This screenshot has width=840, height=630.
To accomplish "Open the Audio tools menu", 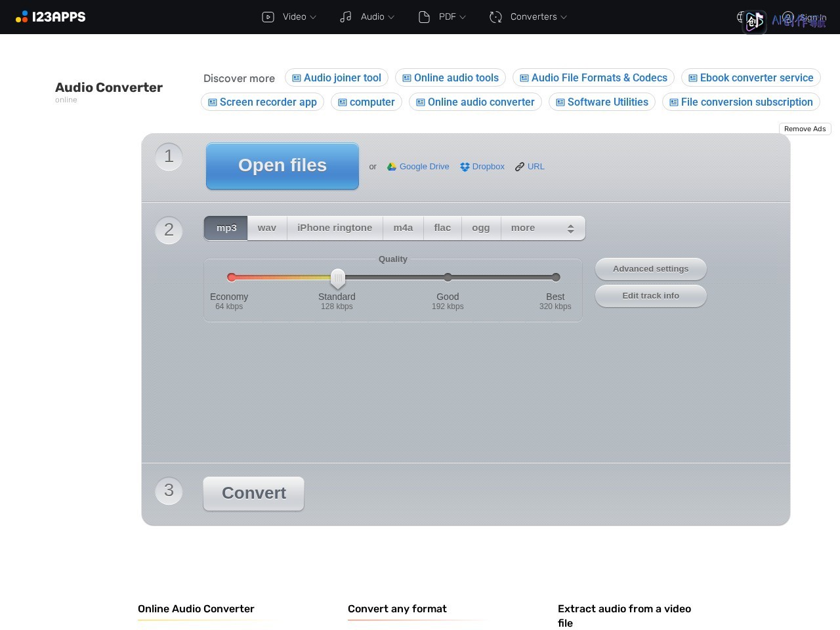I will click(367, 17).
